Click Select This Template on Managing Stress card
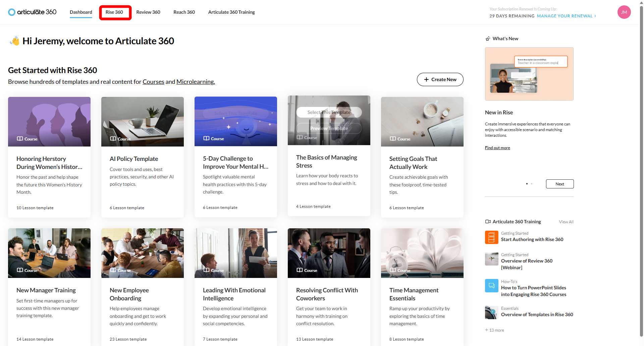 [329, 112]
